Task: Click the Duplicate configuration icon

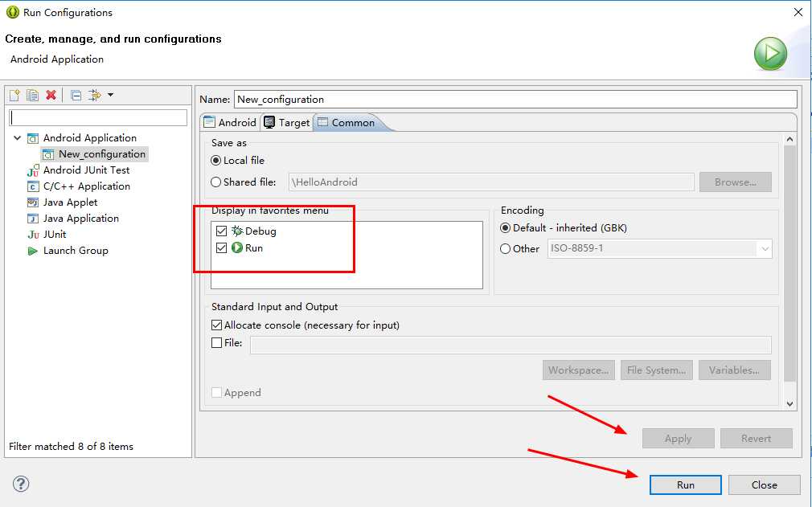Action: click(32, 95)
